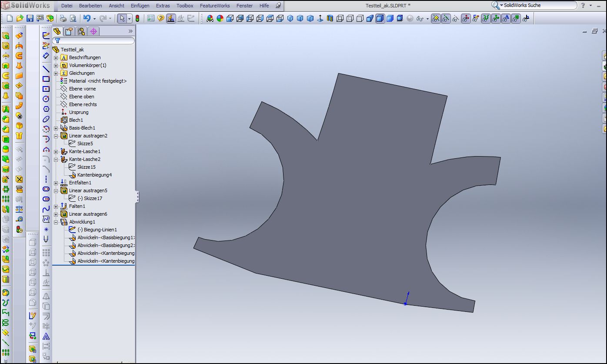Collapse the Kante-Lasche2 feature node
607x364 pixels.
pyautogui.click(x=56, y=160)
